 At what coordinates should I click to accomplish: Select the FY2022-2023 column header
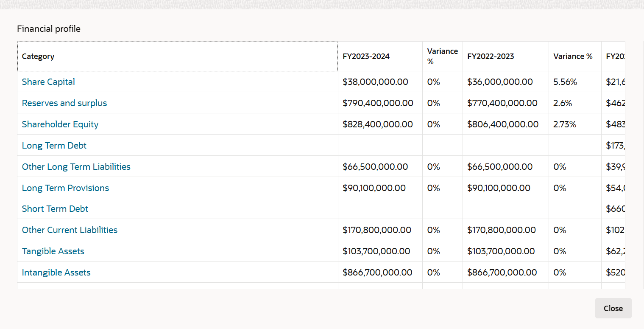coord(506,56)
